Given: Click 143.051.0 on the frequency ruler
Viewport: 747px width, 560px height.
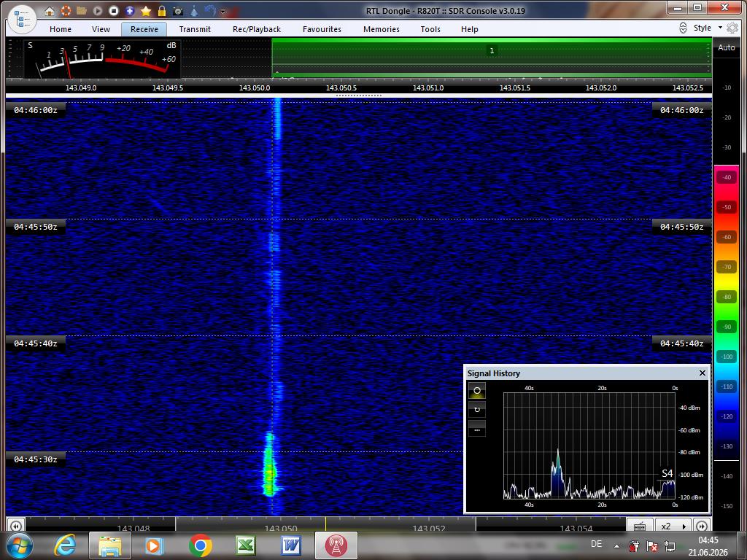Looking at the screenshot, I should click(427, 88).
